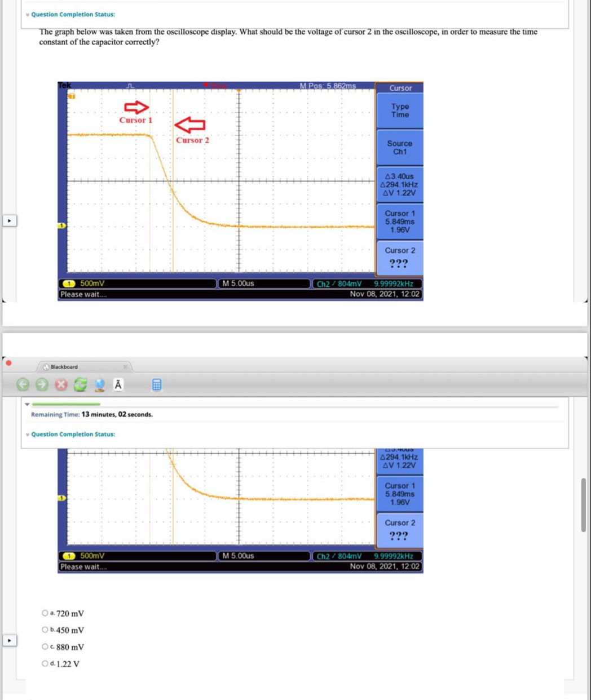
Task: Click the font size Ā icon
Action: pos(118,384)
